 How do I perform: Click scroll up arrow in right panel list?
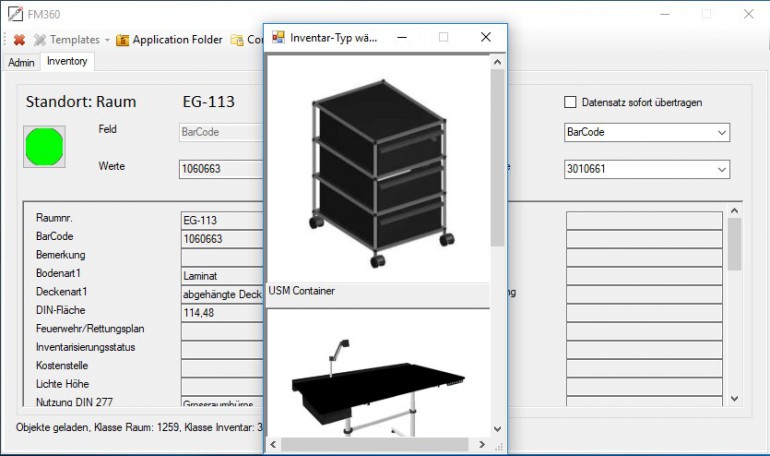tap(734, 211)
